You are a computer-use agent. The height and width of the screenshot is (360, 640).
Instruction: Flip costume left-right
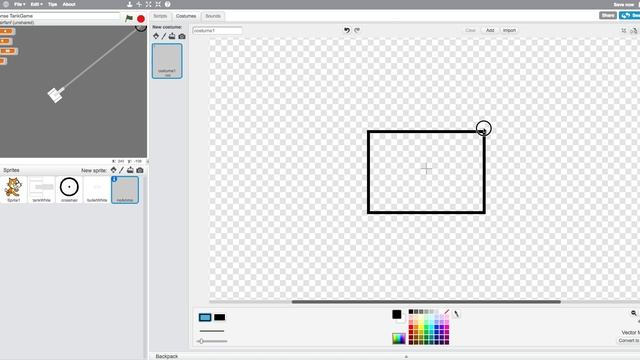[x=624, y=31]
